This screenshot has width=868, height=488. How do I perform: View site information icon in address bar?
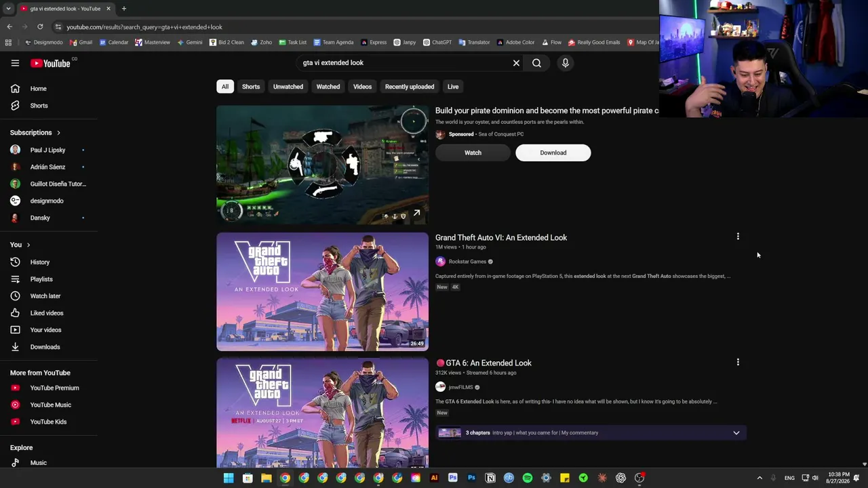(58, 27)
